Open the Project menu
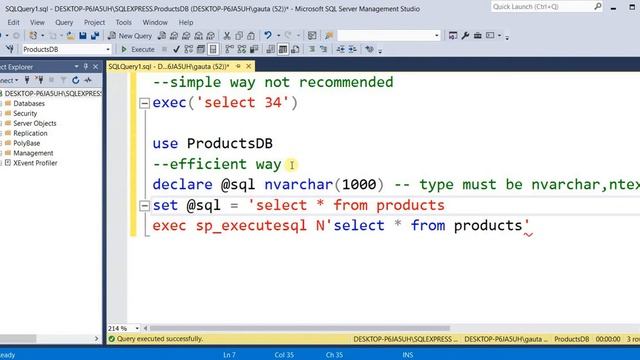640x360 pixels. (94, 22)
